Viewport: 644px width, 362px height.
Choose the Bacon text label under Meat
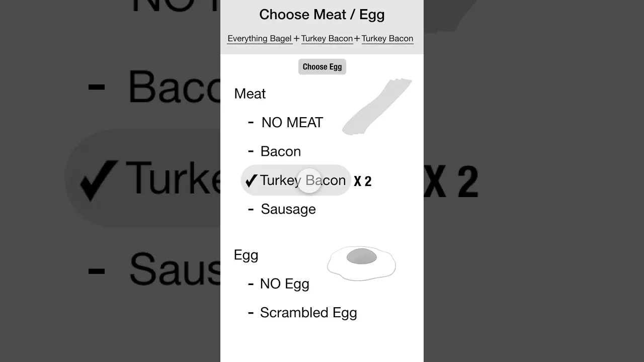pyautogui.click(x=281, y=151)
